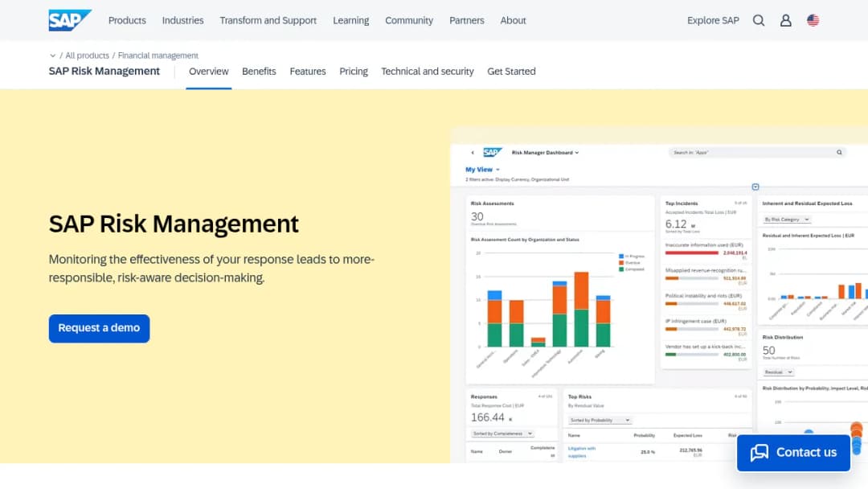Click the Contact us button
Image resolution: width=868 pixels, height=489 pixels.
[x=793, y=453]
